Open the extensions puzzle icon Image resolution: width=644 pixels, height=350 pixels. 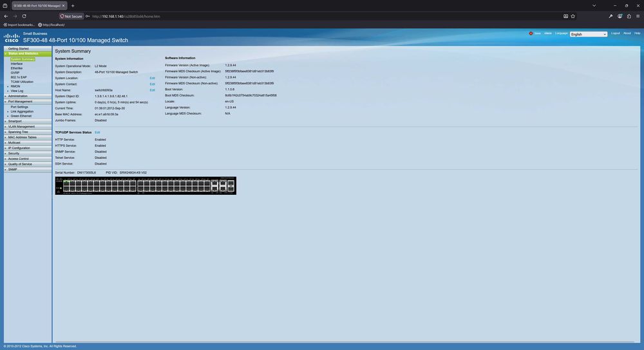pyautogui.click(x=629, y=17)
